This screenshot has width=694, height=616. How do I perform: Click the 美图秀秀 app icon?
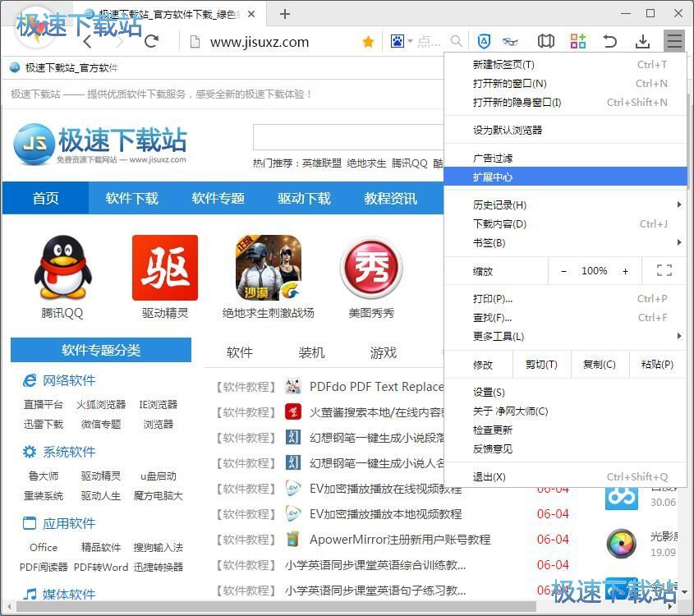pos(371,268)
